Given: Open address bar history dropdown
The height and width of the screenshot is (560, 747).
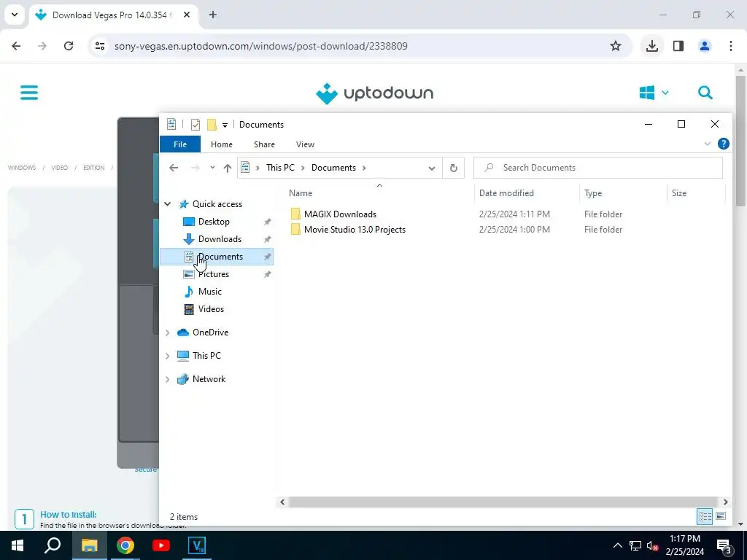Looking at the screenshot, I should pos(432,168).
